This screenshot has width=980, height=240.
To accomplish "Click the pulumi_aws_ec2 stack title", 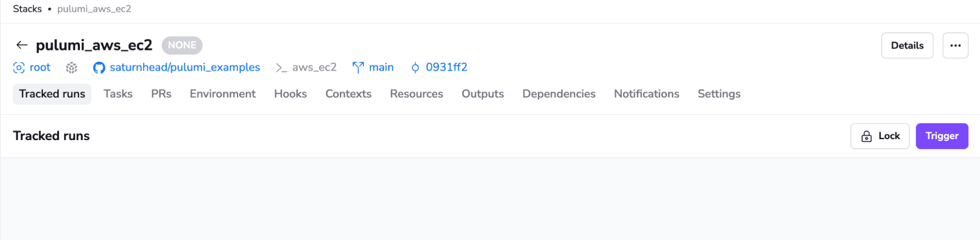I will pos(94,45).
